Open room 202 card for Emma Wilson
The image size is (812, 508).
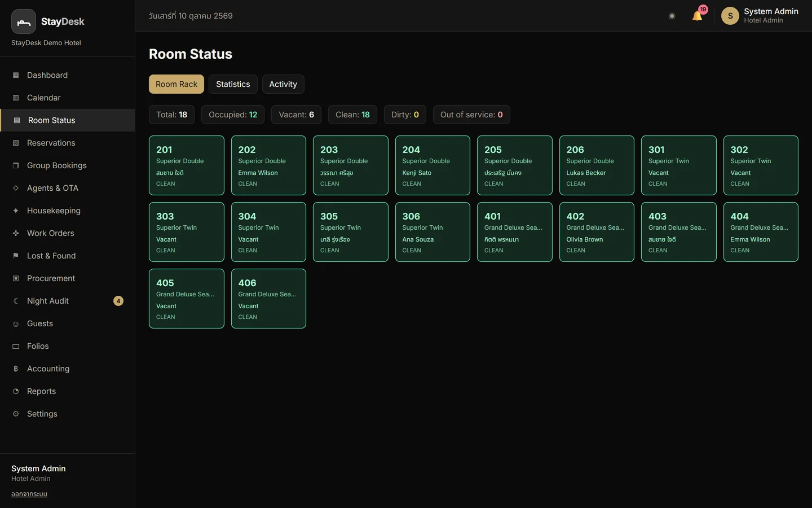tap(268, 165)
